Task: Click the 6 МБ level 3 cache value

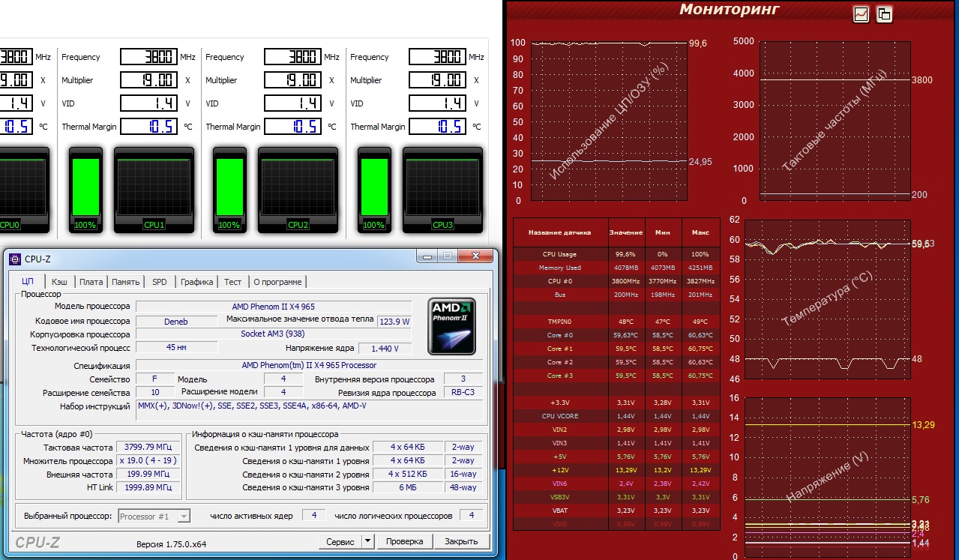Action: click(407, 487)
